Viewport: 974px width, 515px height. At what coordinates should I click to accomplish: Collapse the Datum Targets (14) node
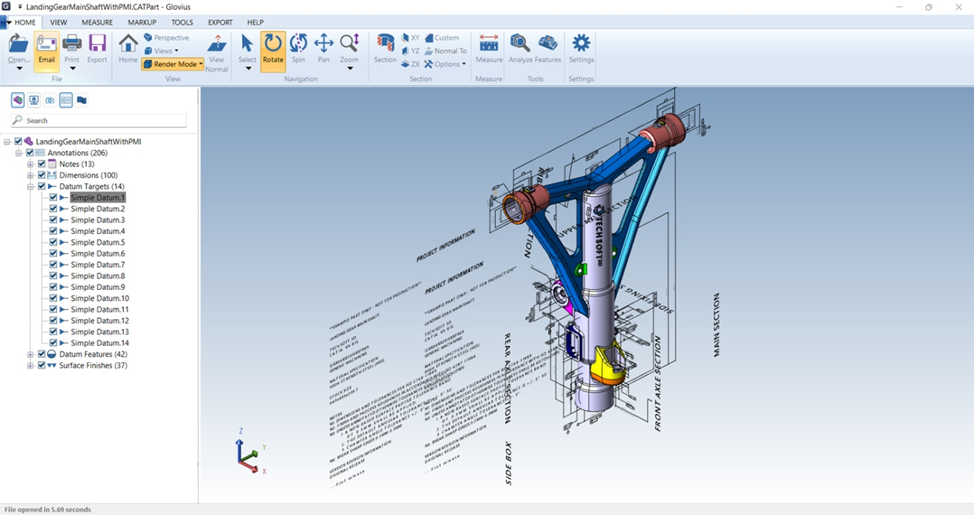pyautogui.click(x=30, y=187)
